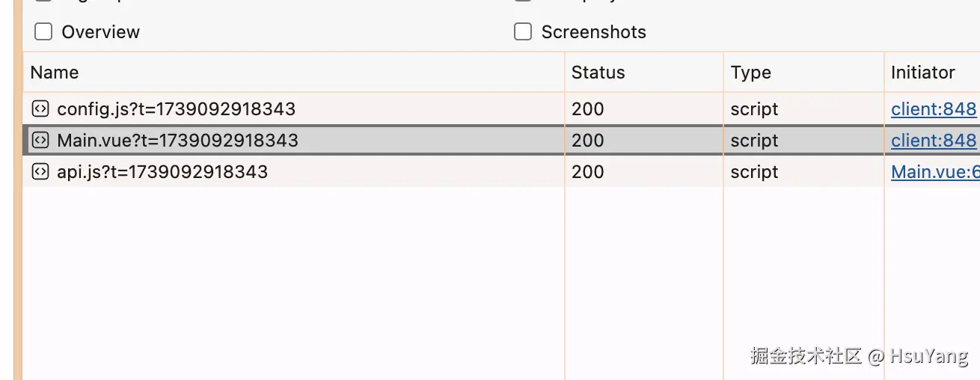Open client:848 initiator link for config.js
Screen dimensions: 980x380
[x=933, y=109]
